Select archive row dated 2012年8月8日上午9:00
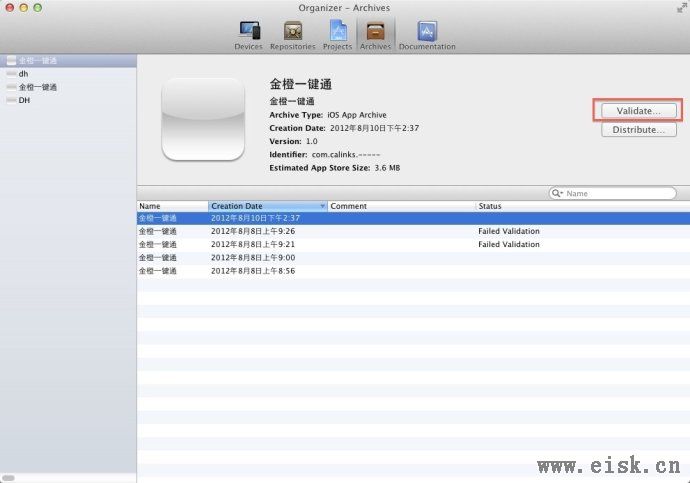Screen dimensions: 690x483 [x=413, y=258]
